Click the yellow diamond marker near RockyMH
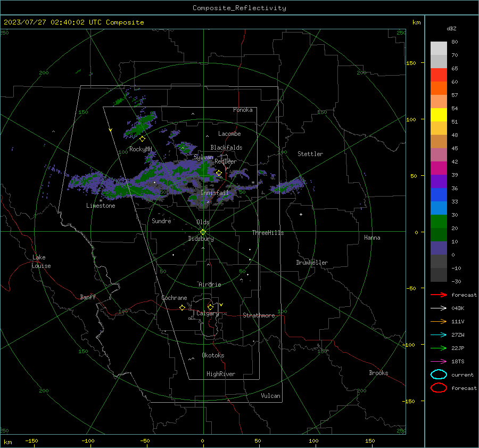This screenshot has height=448, width=479. click(142, 139)
